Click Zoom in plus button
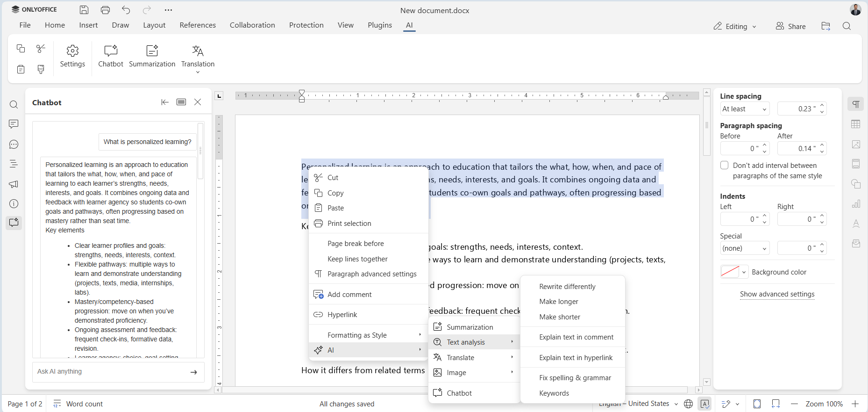The image size is (868, 412). (x=855, y=404)
